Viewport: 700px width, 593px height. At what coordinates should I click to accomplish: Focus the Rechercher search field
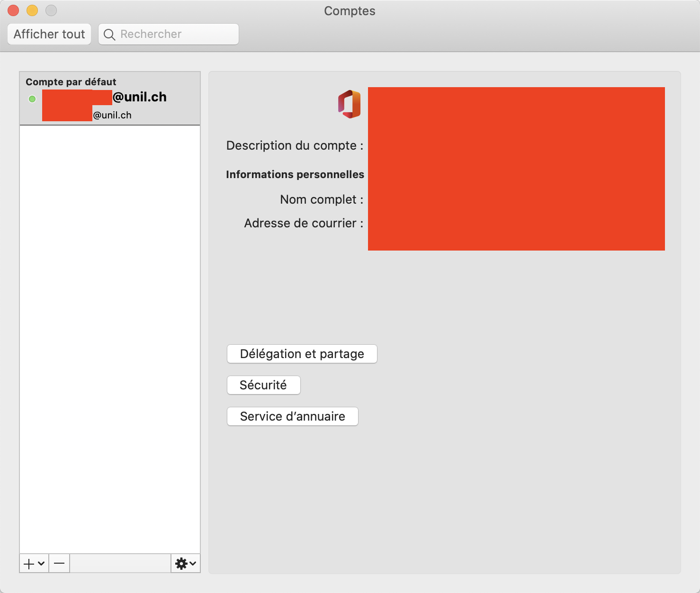(175, 35)
